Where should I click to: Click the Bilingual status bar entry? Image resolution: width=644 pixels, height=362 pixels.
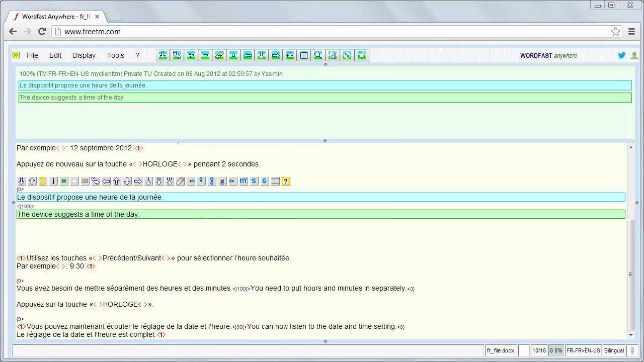614,350
